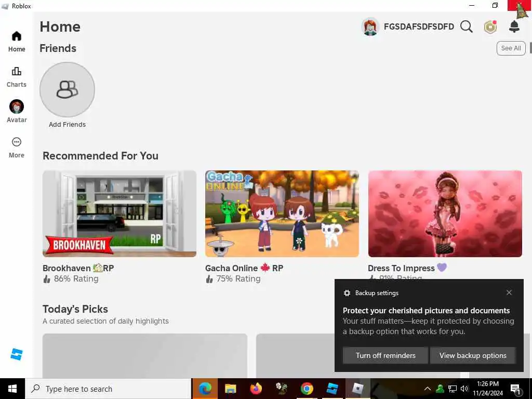The height and width of the screenshot is (399, 532).
Task: Open the volume speaker tray icon
Action: (x=464, y=389)
